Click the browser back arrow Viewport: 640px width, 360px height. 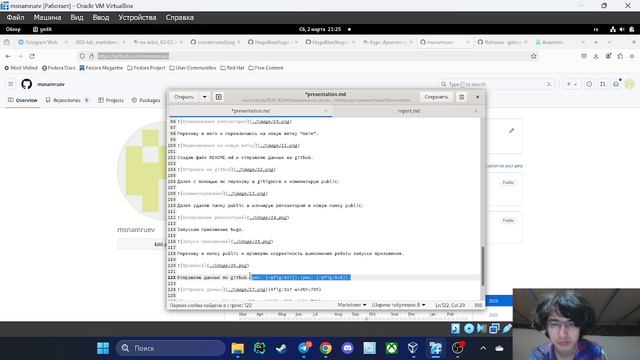[x=8, y=56]
